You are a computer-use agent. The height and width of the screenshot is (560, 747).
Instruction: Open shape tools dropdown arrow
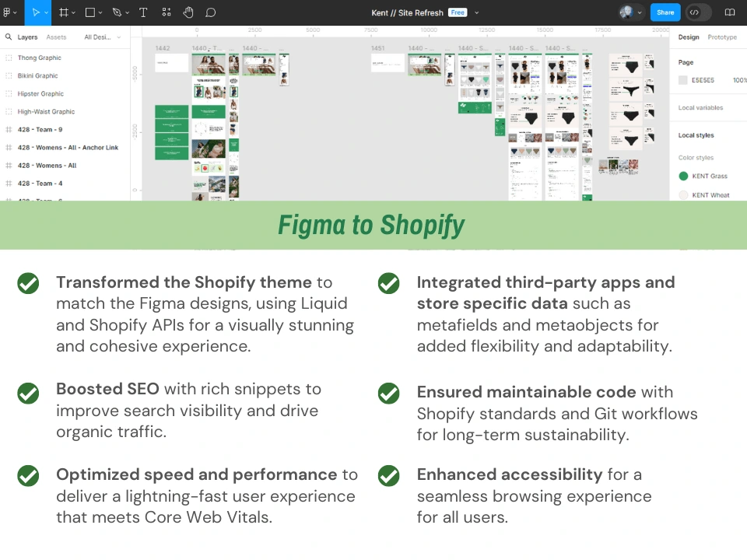[100, 13]
